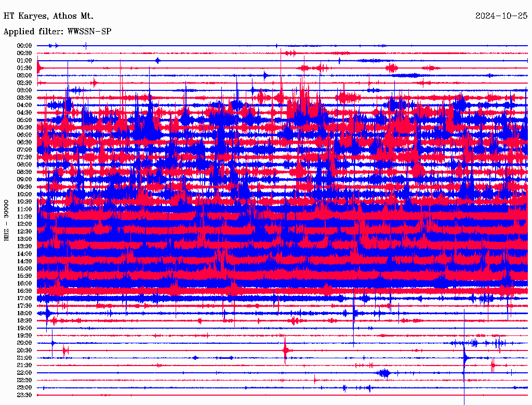Screen dimensions: 532x405
Task: Select the 01:00 time label
Action: pyautogui.click(x=24, y=61)
